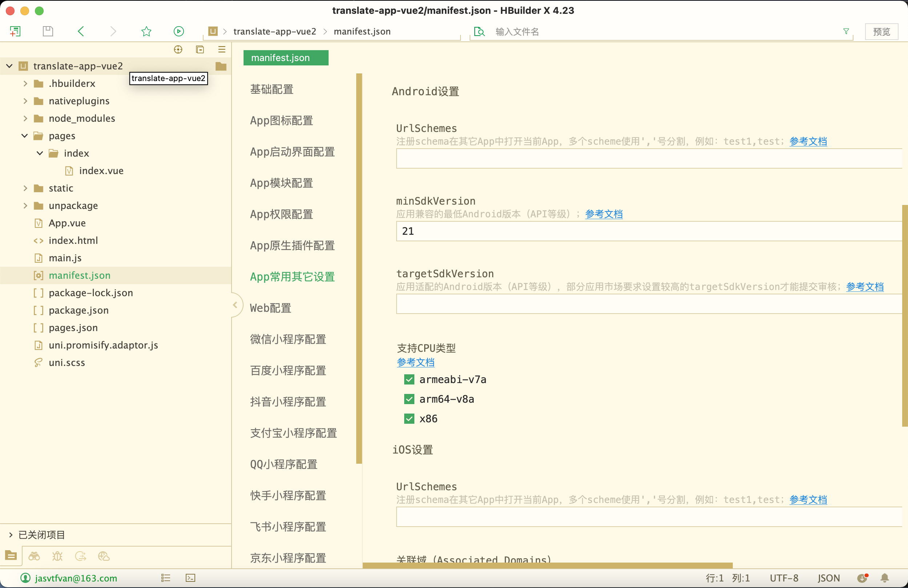Open the terminal icon in status bar
Screen dimensions: 908x588
point(190,578)
